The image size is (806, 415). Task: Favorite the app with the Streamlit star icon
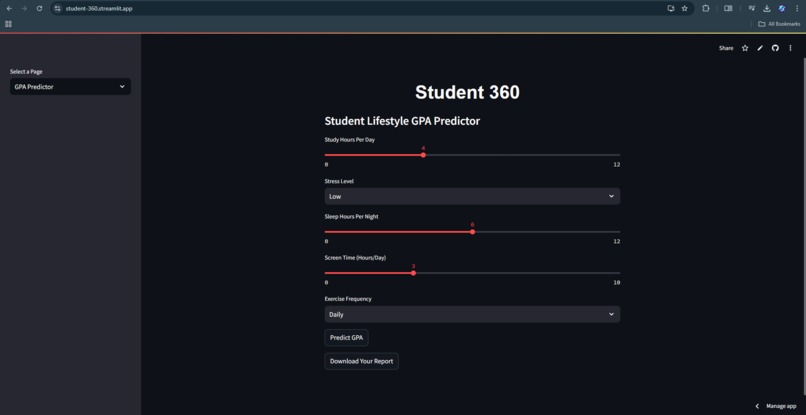745,48
